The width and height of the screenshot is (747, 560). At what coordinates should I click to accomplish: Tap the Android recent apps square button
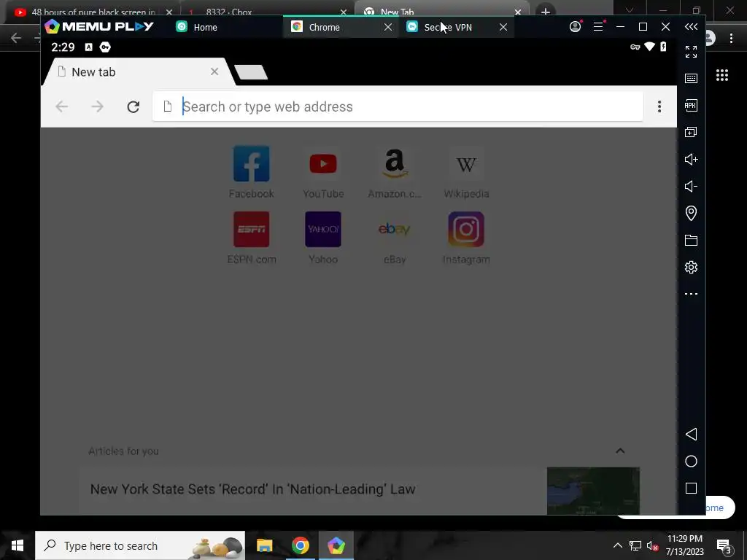[691, 488]
